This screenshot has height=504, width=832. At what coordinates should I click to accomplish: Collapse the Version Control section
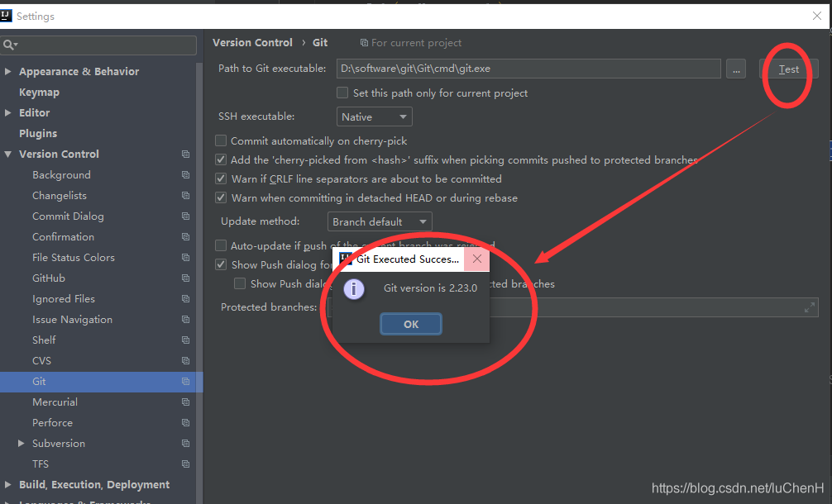tap(7, 155)
